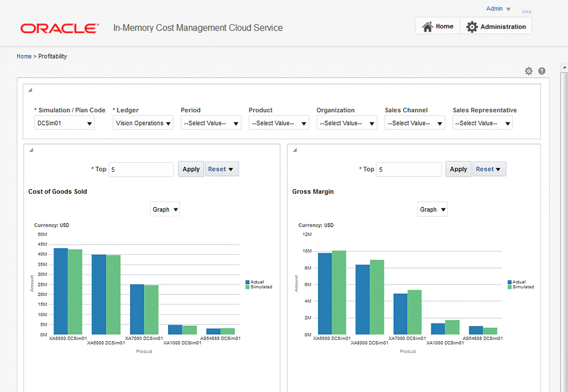This screenshot has width=568, height=392.
Task: Open the Admin user menu
Action: tap(498, 9)
